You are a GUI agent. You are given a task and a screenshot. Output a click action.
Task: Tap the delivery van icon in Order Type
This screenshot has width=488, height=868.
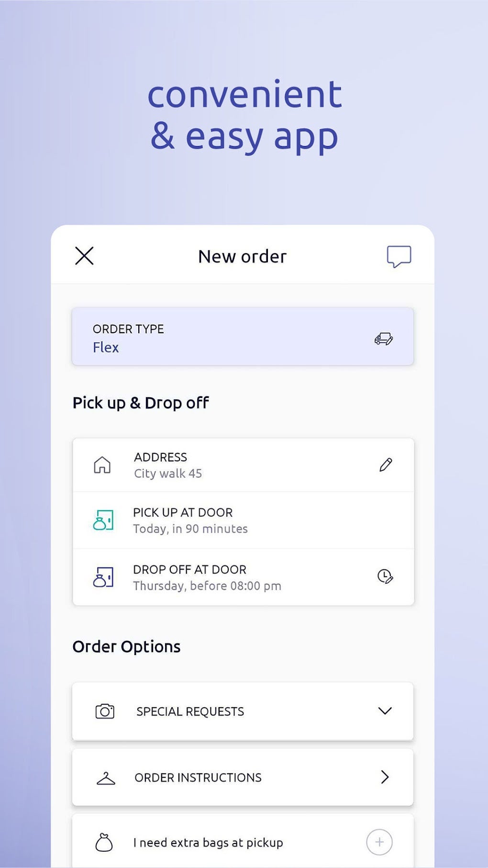[x=384, y=339]
